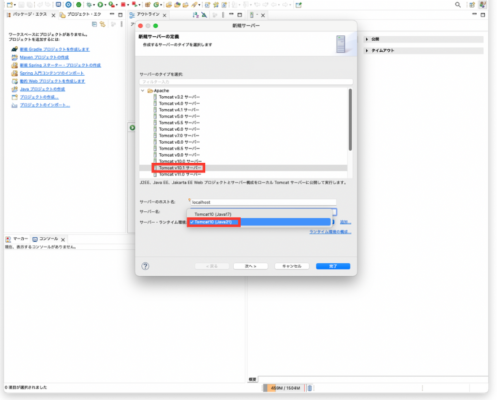Click the キャンセル button
Viewport: 497px width, 400px height.
pos(292,266)
